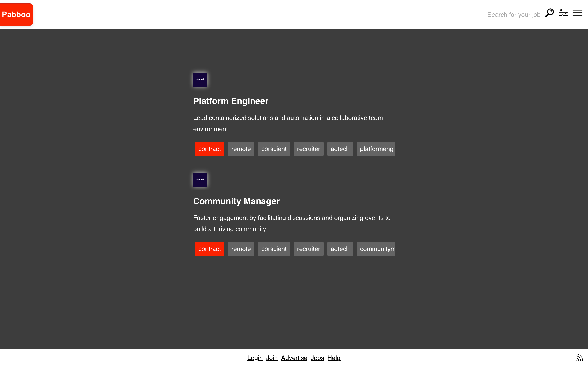This screenshot has height=367, width=588.
Task: Click Corscient logo above Platform Engineer
Action: pyautogui.click(x=200, y=79)
